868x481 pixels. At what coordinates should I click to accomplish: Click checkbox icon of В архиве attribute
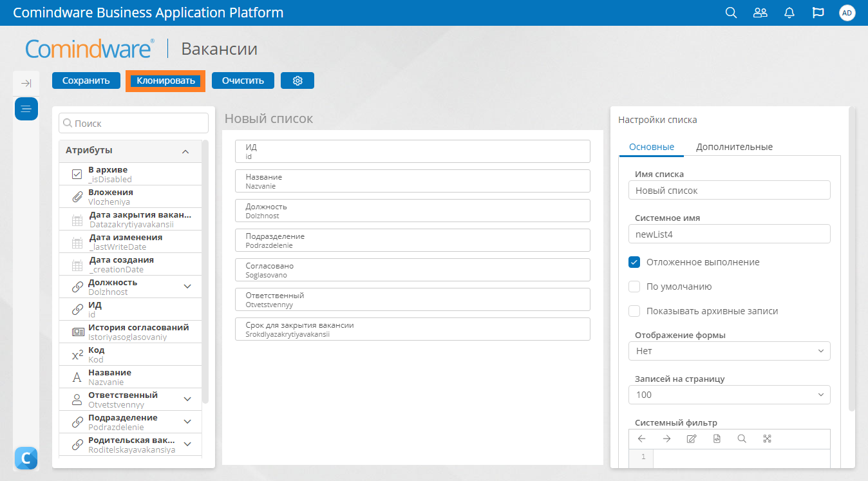[x=77, y=174]
